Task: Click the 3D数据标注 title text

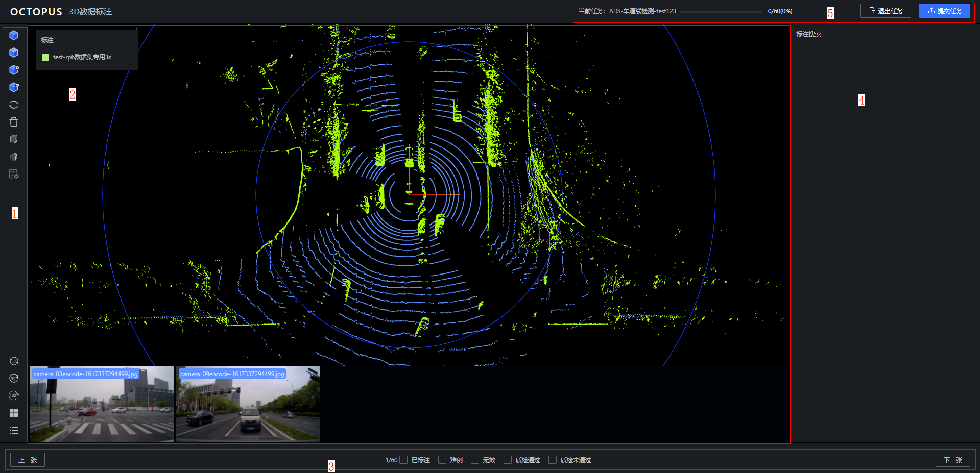Action: tap(90, 12)
